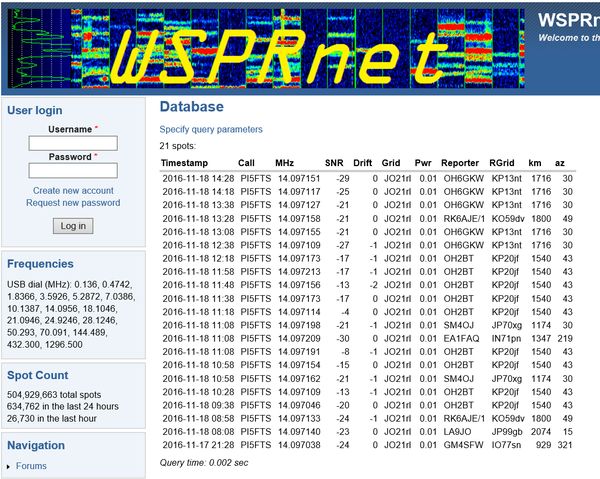Select the GM4SFW reporter in last row
This screenshot has height=479, width=600.
point(463,443)
